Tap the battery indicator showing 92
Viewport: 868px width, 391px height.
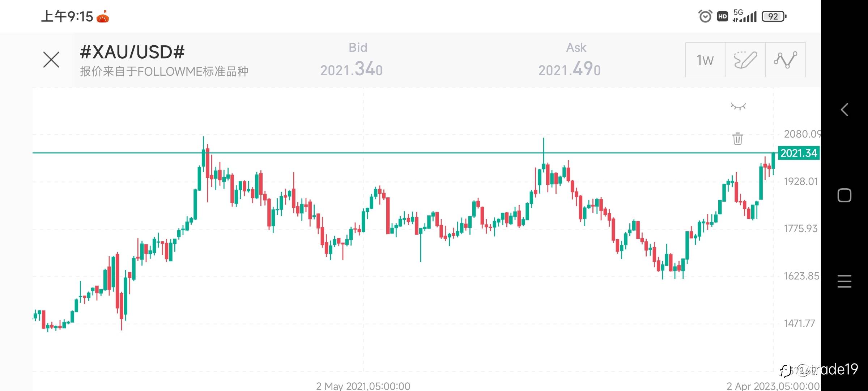[774, 16]
